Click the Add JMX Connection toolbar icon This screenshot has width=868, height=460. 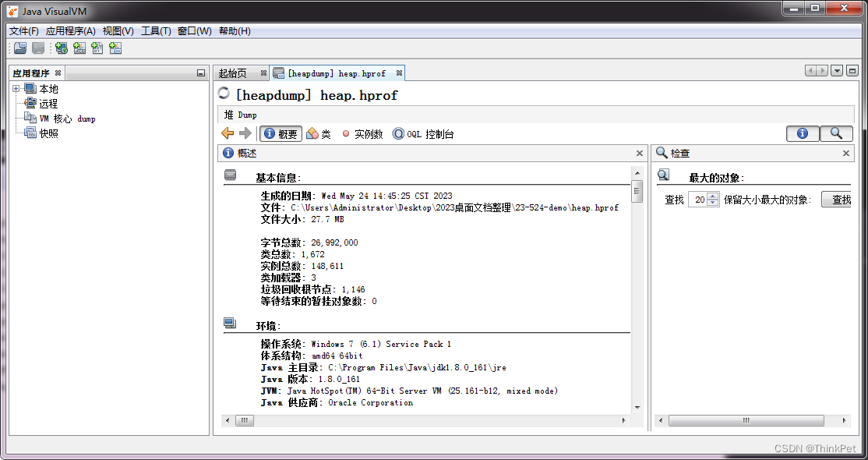(79, 49)
